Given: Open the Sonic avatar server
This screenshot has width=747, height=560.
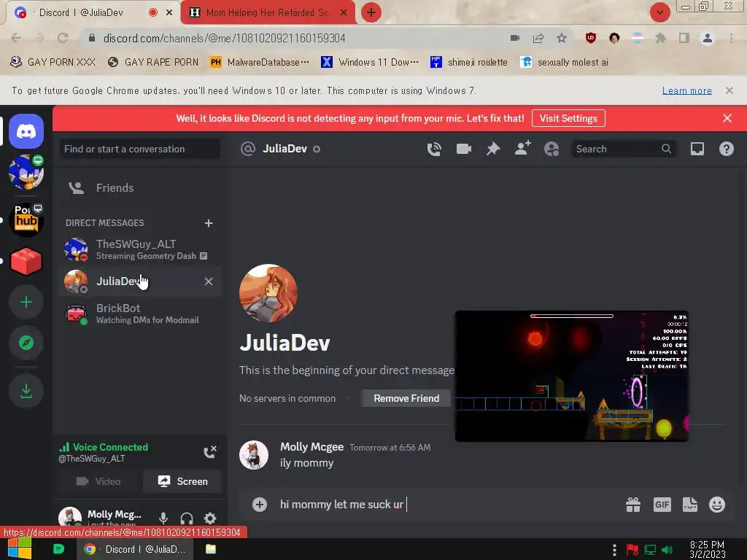Looking at the screenshot, I should click(26, 172).
